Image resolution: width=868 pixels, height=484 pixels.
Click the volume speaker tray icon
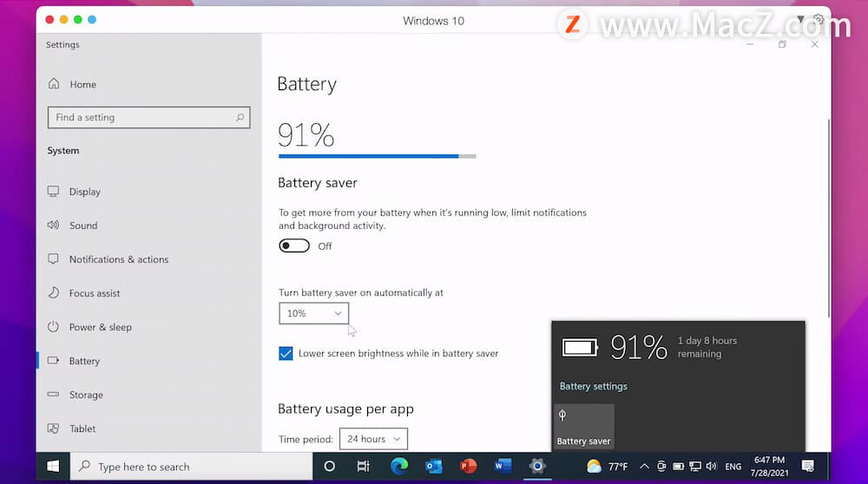[712, 467]
